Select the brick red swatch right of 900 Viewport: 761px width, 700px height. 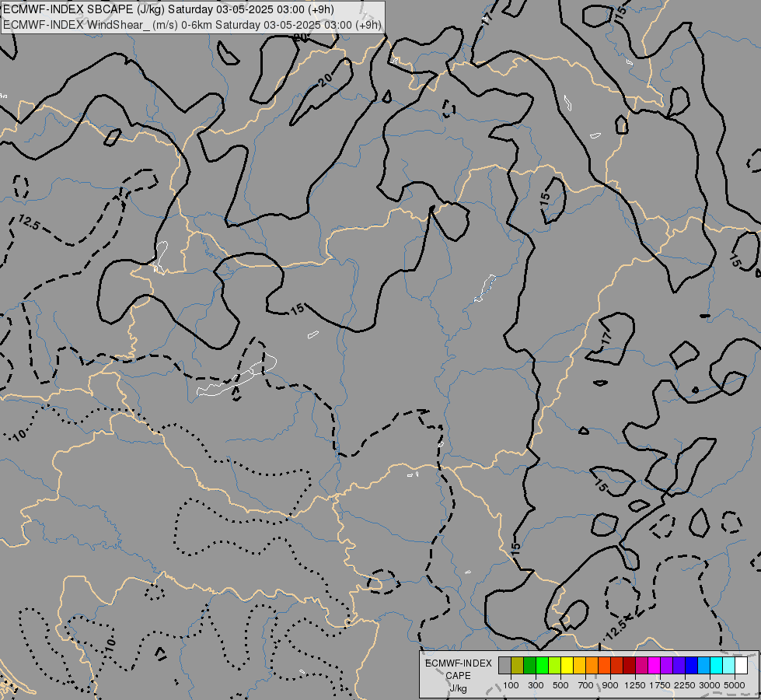(x=617, y=665)
